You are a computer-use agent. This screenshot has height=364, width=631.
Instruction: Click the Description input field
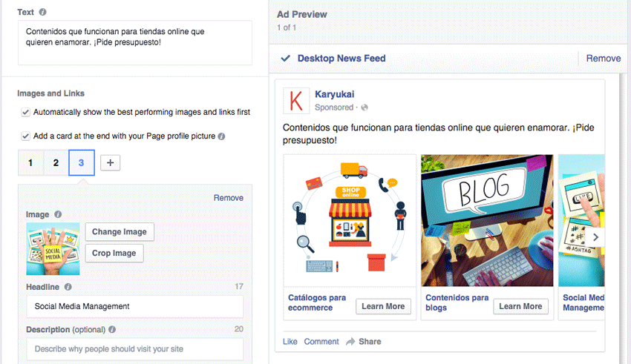135,348
